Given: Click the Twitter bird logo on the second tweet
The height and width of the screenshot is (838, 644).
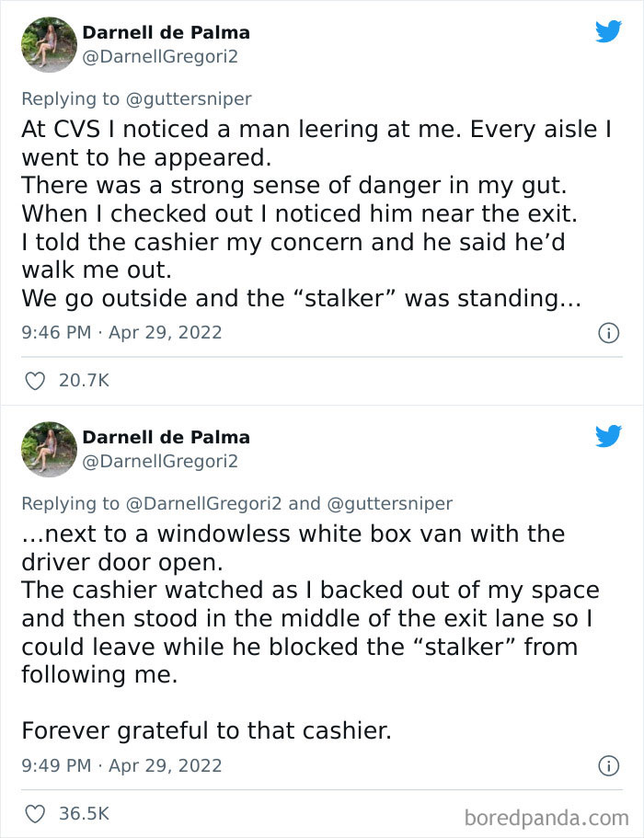Looking at the screenshot, I should [609, 436].
